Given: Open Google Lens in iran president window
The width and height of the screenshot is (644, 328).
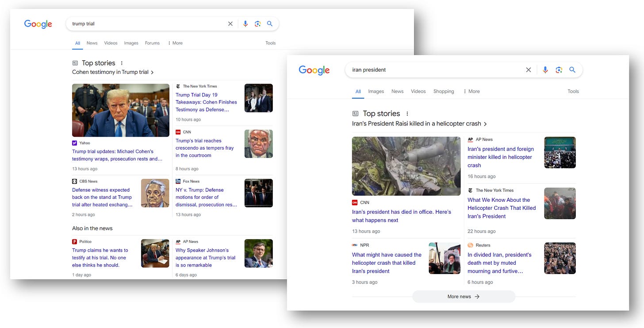Looking at the screenshot, I should coord(559,70).
